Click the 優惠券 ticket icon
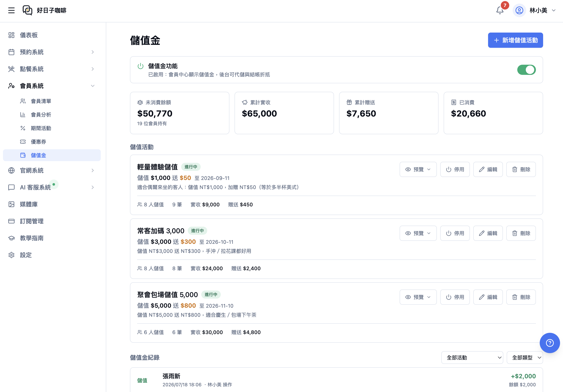 point(23,142)
